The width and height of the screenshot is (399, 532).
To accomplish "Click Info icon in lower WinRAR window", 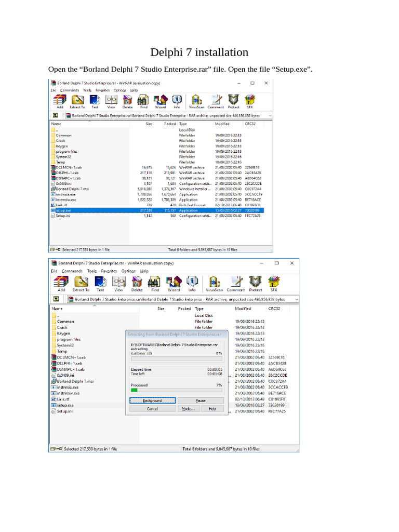I will pyautogui.click(x=192, y=284).
